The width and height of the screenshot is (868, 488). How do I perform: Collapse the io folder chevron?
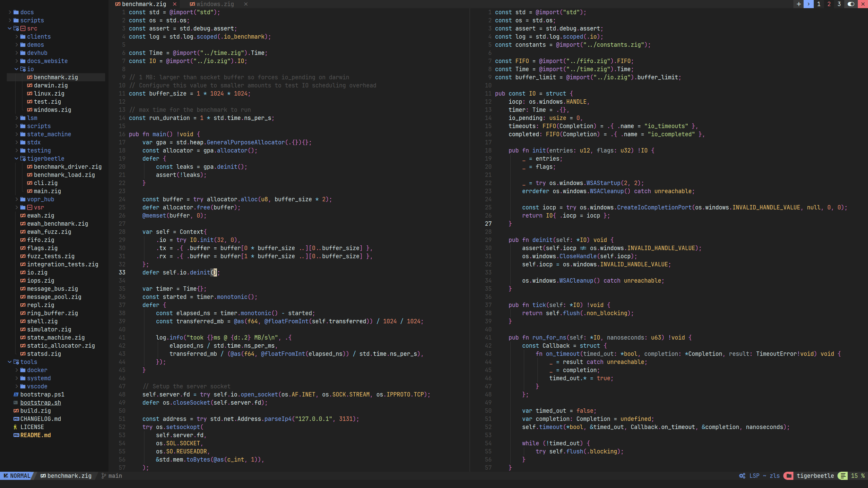(x=17, y=69)
